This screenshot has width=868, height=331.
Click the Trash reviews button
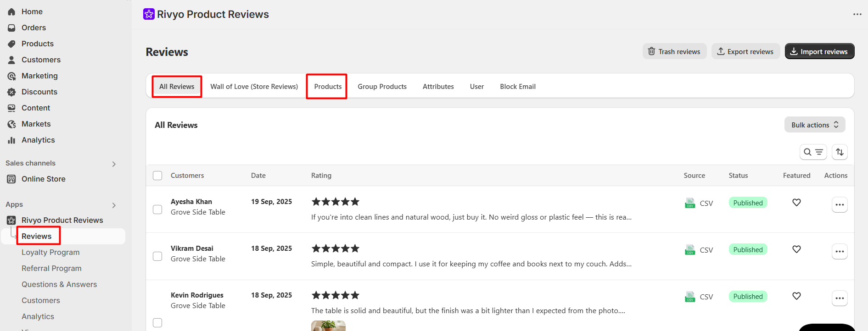[x=674, y=51]
